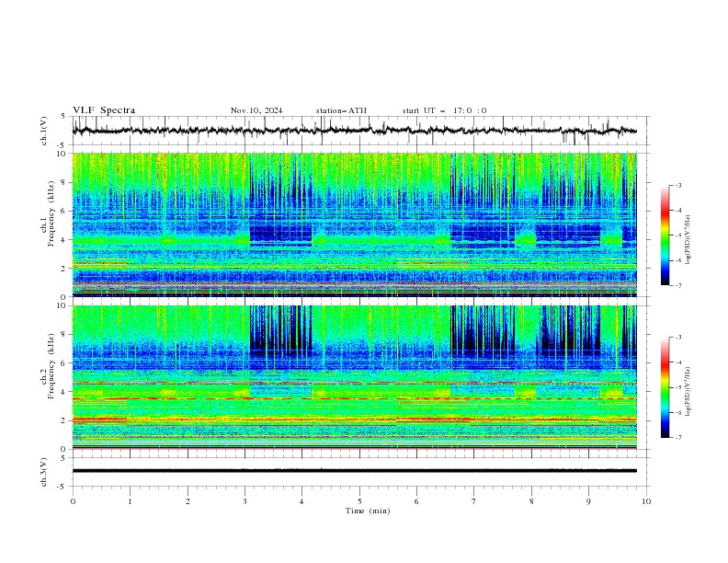Screen dimensions: 728x563
Task: Click the "5" tick on the time axis
Action: coord(359,501)
